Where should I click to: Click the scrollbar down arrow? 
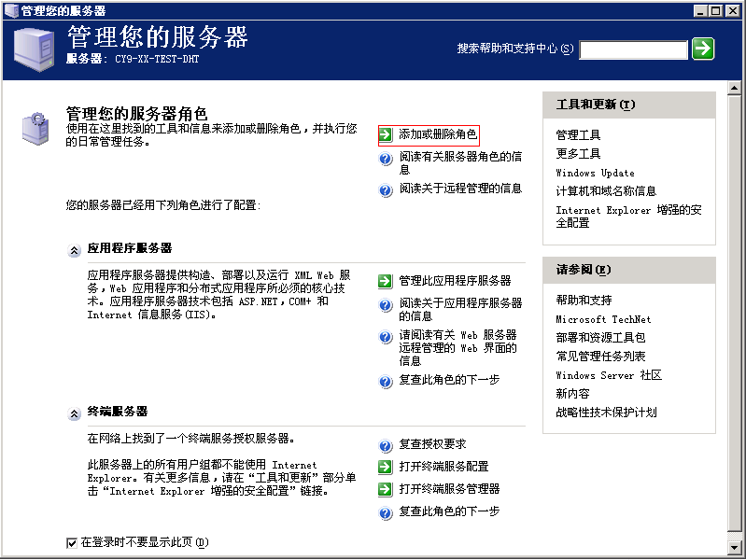point(734,548)
